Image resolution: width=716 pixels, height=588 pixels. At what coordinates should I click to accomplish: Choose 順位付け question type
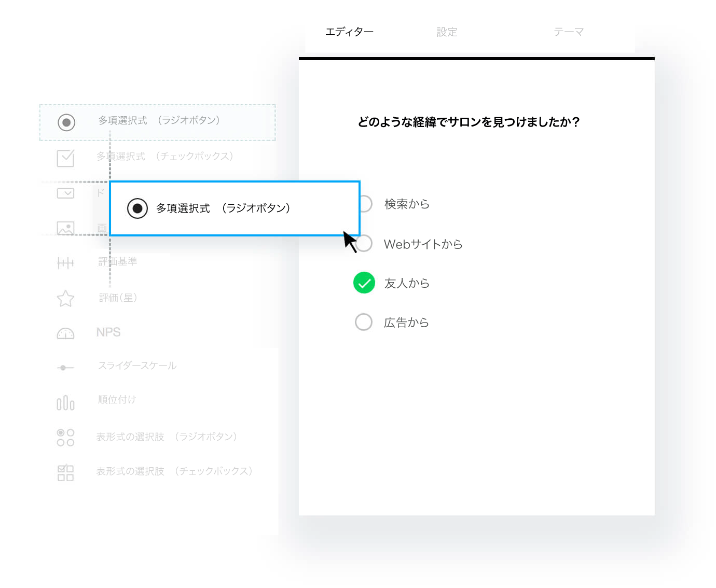pos(117,399)
